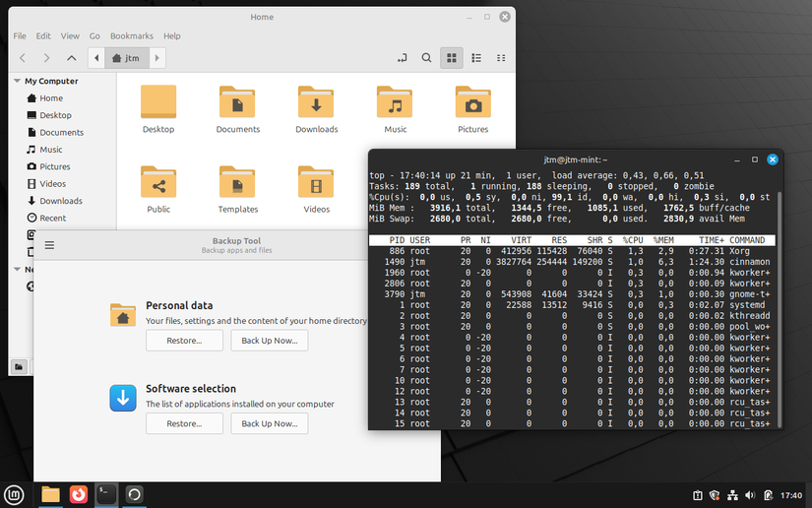
Task: Open the Music folder in Home
Action: point(395,103)
